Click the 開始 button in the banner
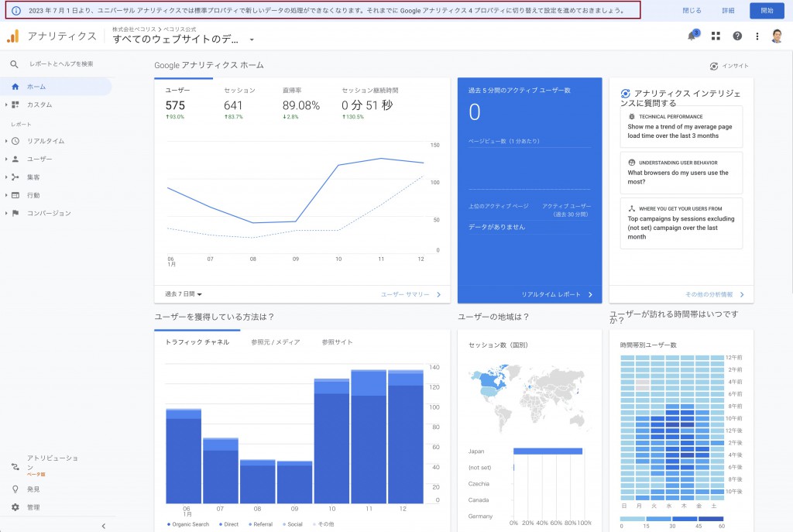The height and width of the screenshot is (532, 793). point(767,10)
